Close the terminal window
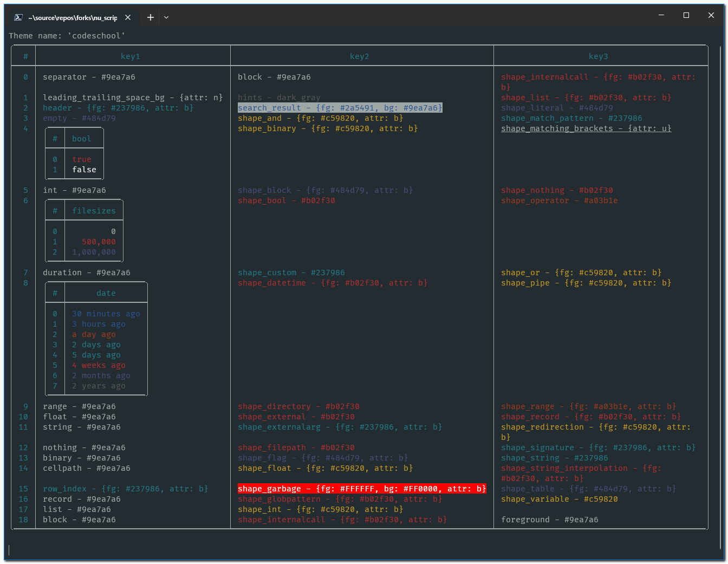 711,15
